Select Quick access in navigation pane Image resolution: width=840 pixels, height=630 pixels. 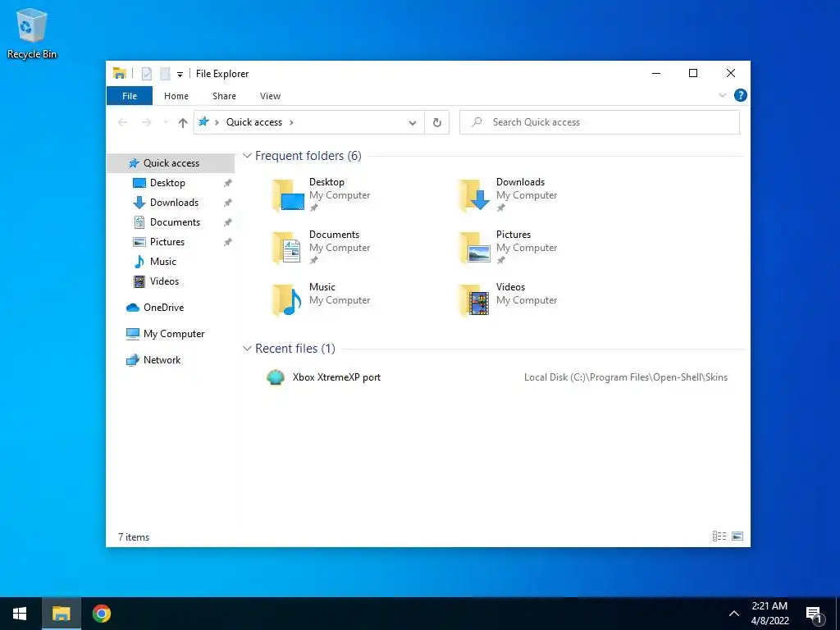[x=171, y=163]
